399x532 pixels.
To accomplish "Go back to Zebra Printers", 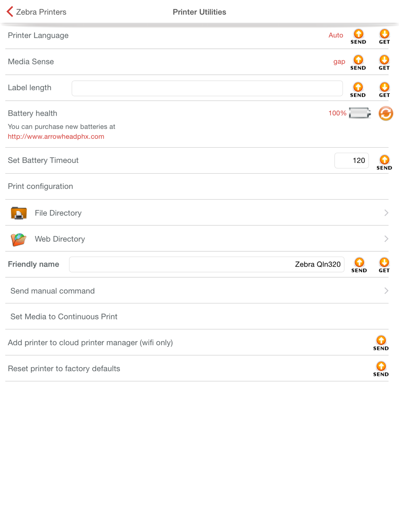I will [36, 12].
